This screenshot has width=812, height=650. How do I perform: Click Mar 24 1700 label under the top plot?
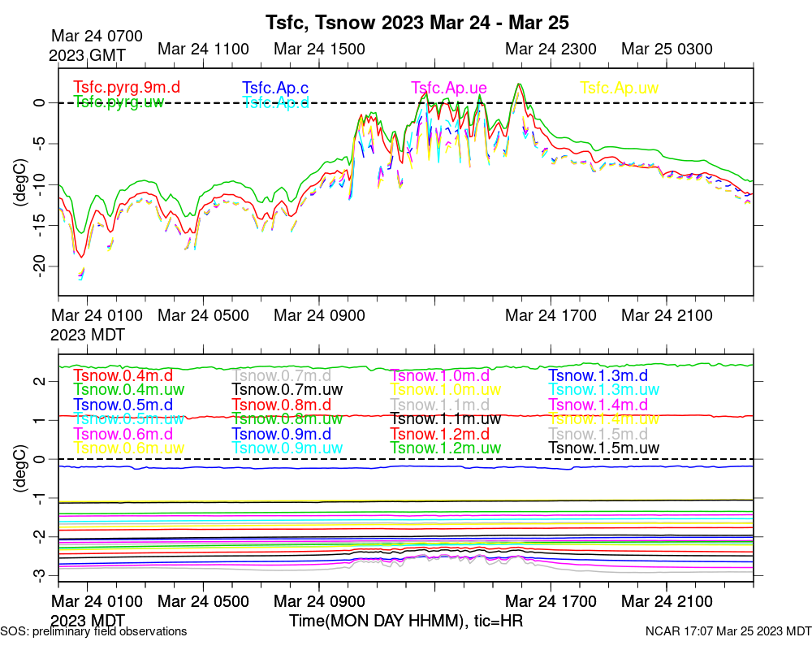(551, 315)
